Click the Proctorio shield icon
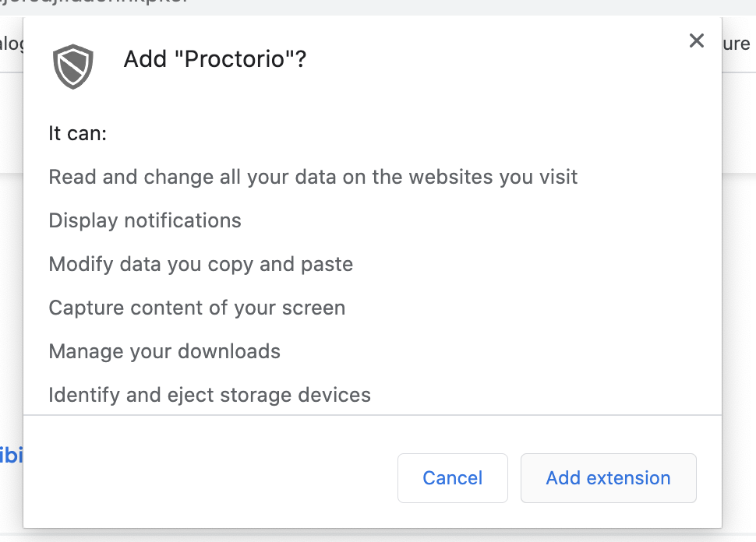756x542 pixels. pos(72,66)
